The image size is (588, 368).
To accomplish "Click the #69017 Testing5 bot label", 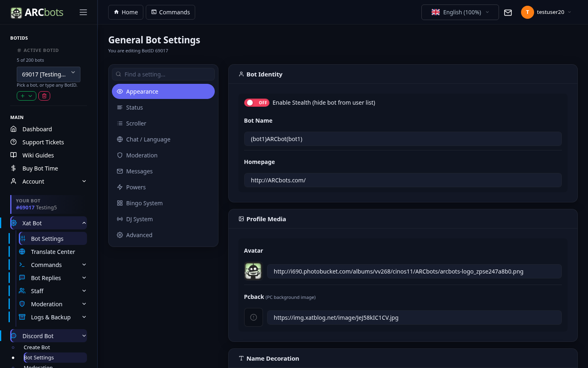I will pyautogui.click(x=36, y=207).
